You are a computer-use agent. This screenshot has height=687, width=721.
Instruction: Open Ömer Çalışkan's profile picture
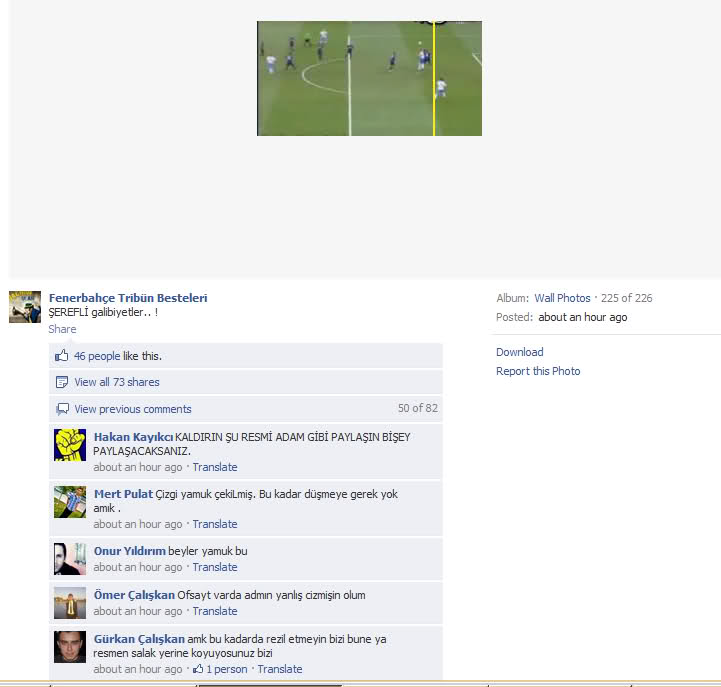(x=70, y=603)
